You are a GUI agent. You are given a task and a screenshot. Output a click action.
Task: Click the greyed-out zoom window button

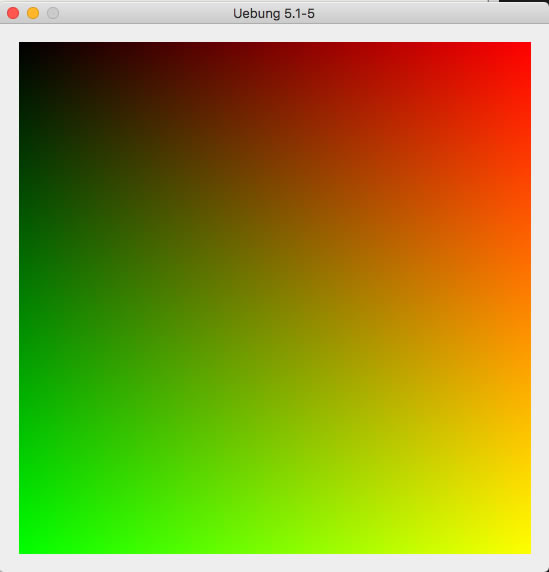click(53, 13)
